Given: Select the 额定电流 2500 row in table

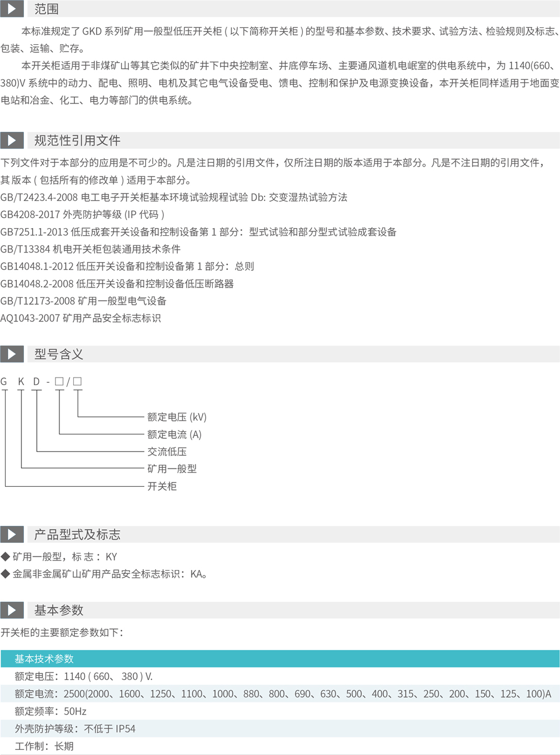Looking at the screenshot, I should [283, 693].
